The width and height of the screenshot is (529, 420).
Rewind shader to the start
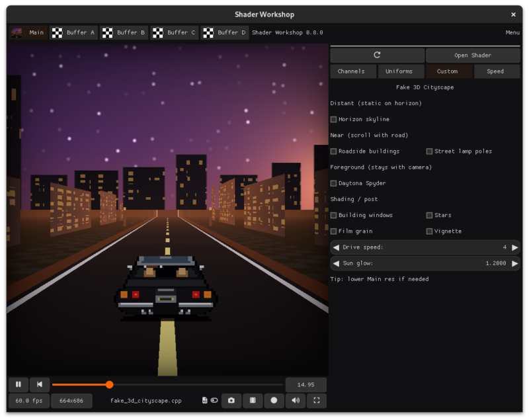(40, 384)
